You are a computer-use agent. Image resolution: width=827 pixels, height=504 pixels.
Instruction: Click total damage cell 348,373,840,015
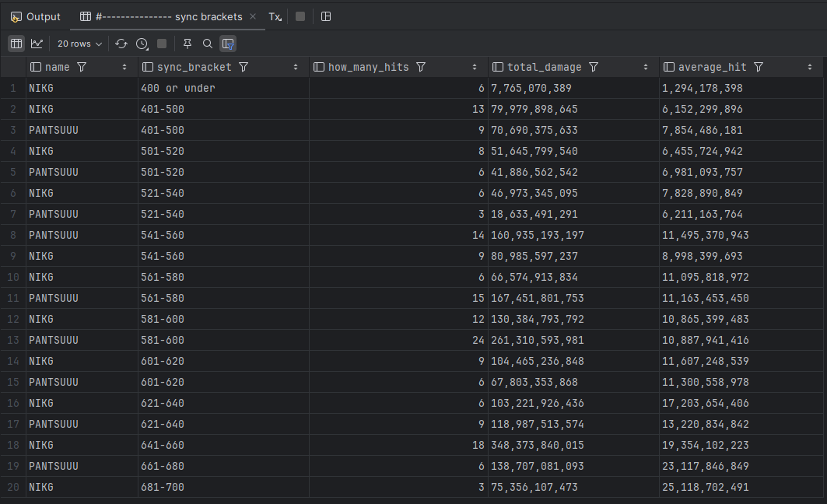pos(573,446)
